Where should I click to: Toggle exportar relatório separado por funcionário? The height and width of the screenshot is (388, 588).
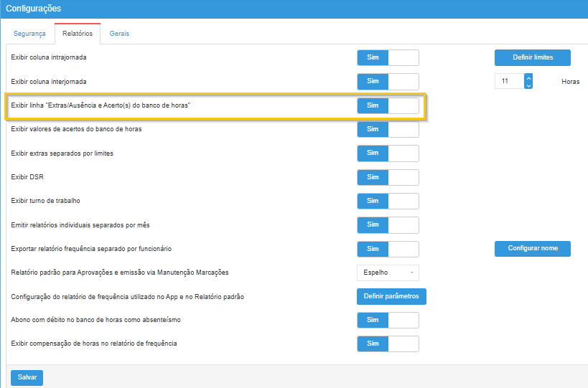click(388, 249)
